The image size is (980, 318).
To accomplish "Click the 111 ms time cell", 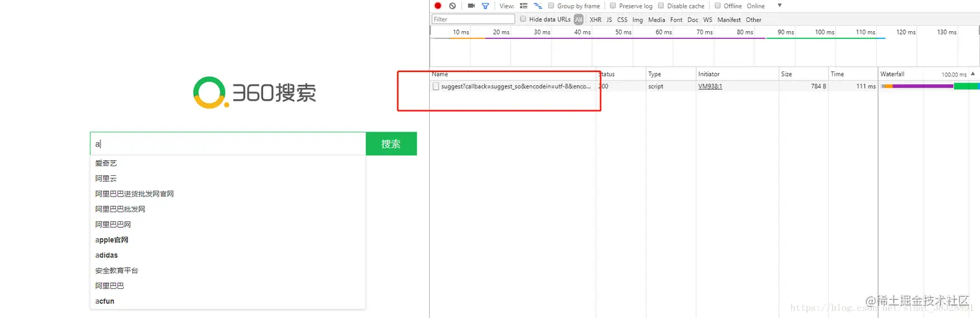I will pos(865,86).
